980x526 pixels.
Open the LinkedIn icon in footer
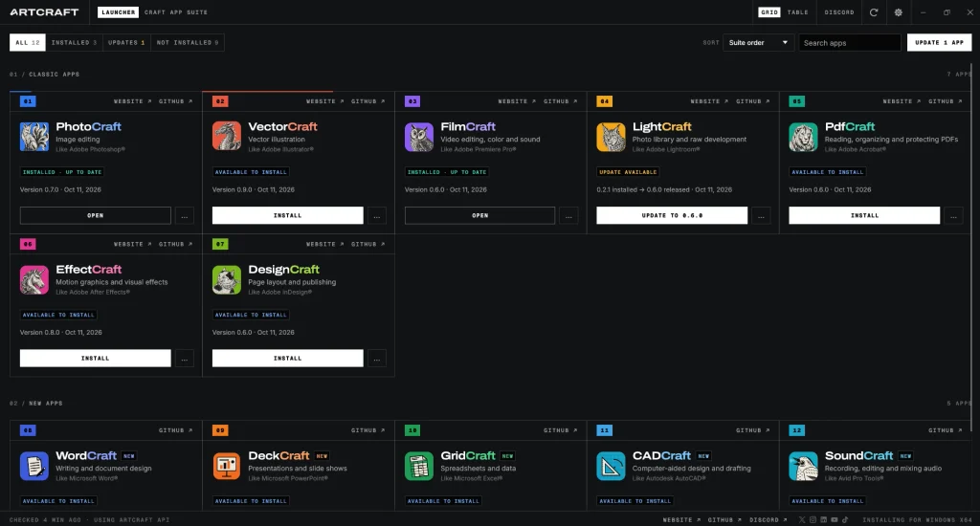click(x=823, y=519)
